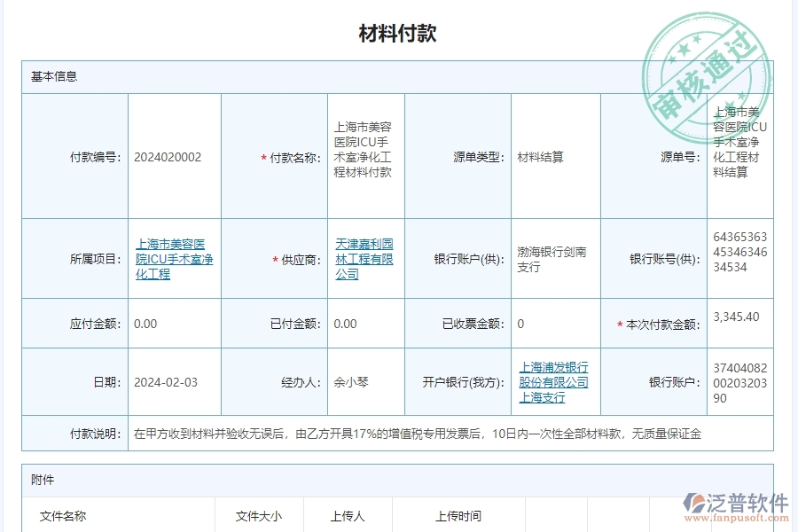Viewport: 798px width, 532px height.
Task: Click the 上传人 column header
Action: pos(347,516)
